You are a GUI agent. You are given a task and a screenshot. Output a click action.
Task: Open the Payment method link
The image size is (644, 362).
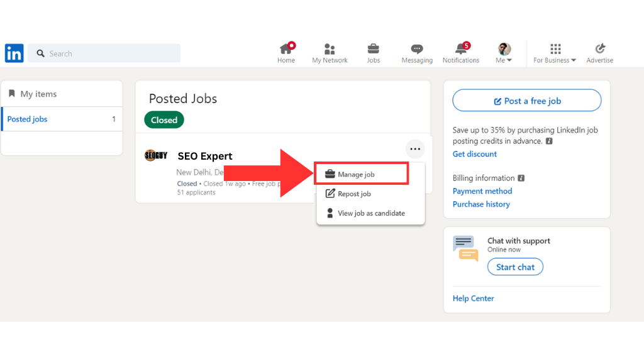[x=482, y=191]
